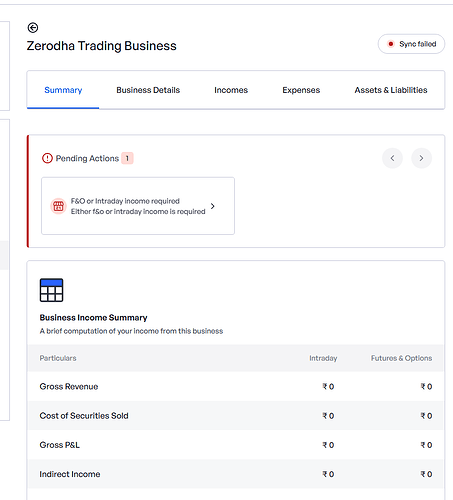The image size is (453, 500).
Task: Open the Incomes tab
Action: pyautogui.click(x=231, y=90)
